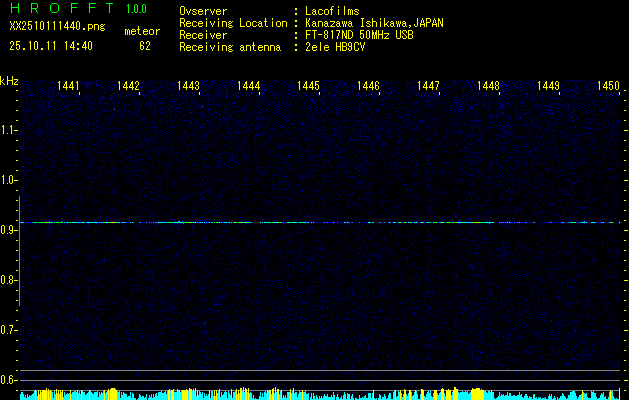The height and width of the screenshot is (400, 629).
Task: Select the FT-817ND 50MHz USB receiver text
Action: (x=358, y=35)
